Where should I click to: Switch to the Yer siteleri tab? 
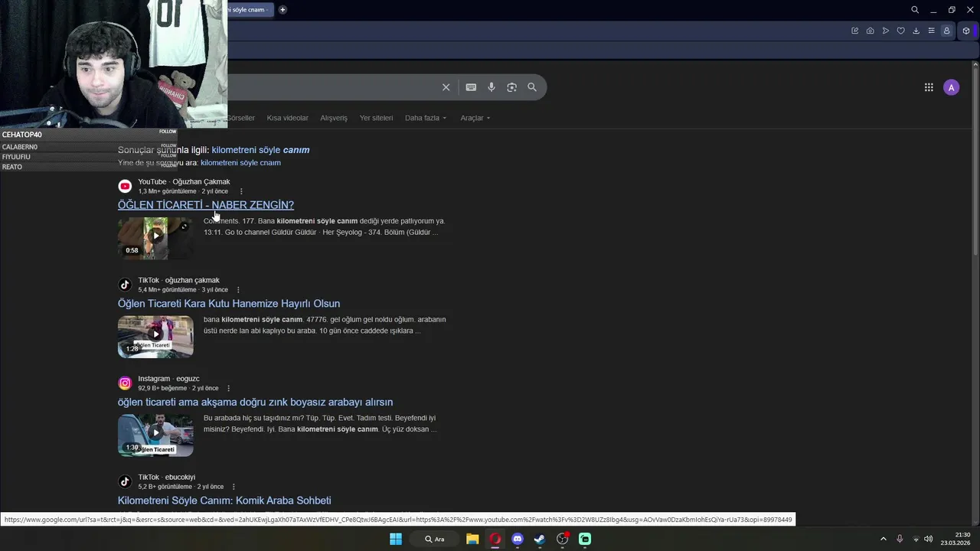376,118
